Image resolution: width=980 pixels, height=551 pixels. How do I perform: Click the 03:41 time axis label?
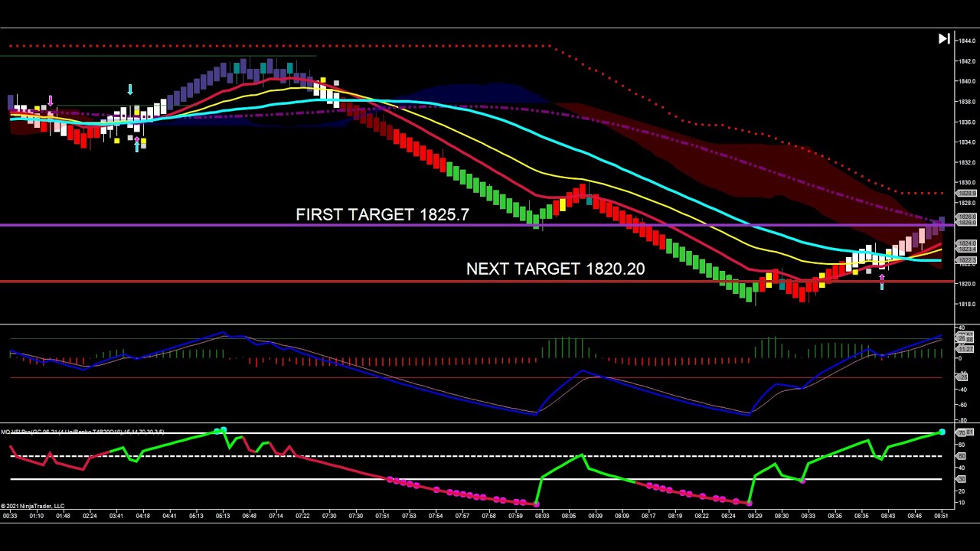click(116, 517)
